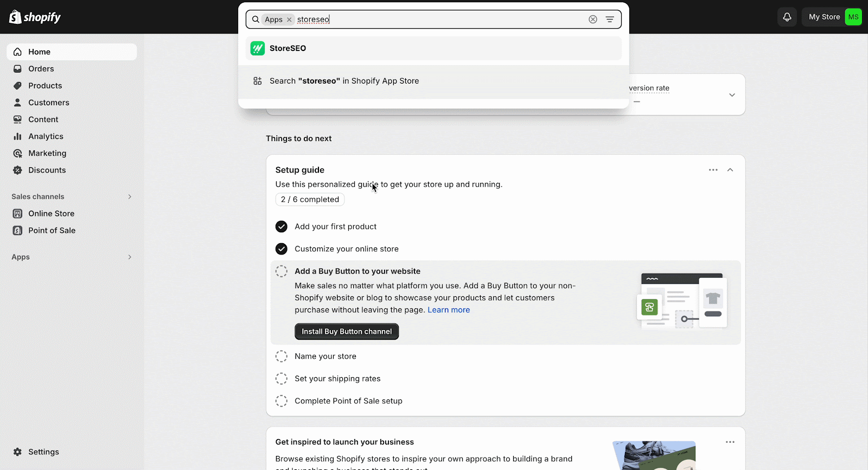Image resolution: width=868 pixels, height=470 pixels.
Task: Mark Add a Buy Button step complete
Action: [x=282, y=271]
